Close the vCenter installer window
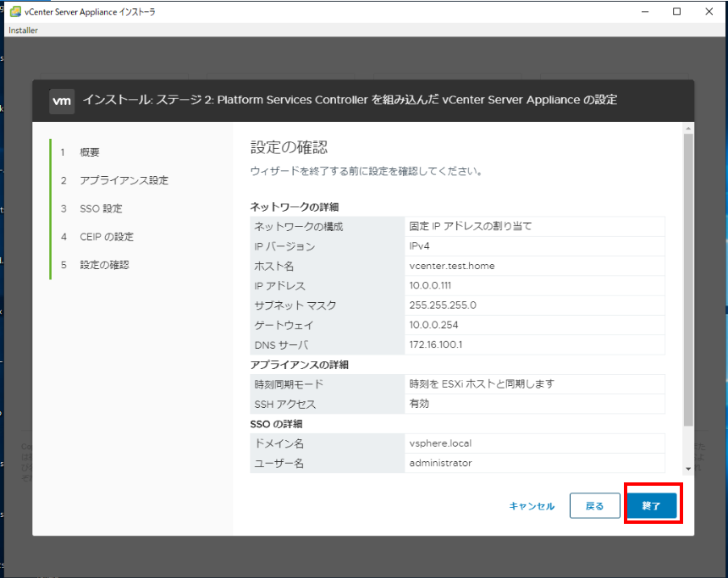The image size is (728, 578). click(x=709, y=12)
